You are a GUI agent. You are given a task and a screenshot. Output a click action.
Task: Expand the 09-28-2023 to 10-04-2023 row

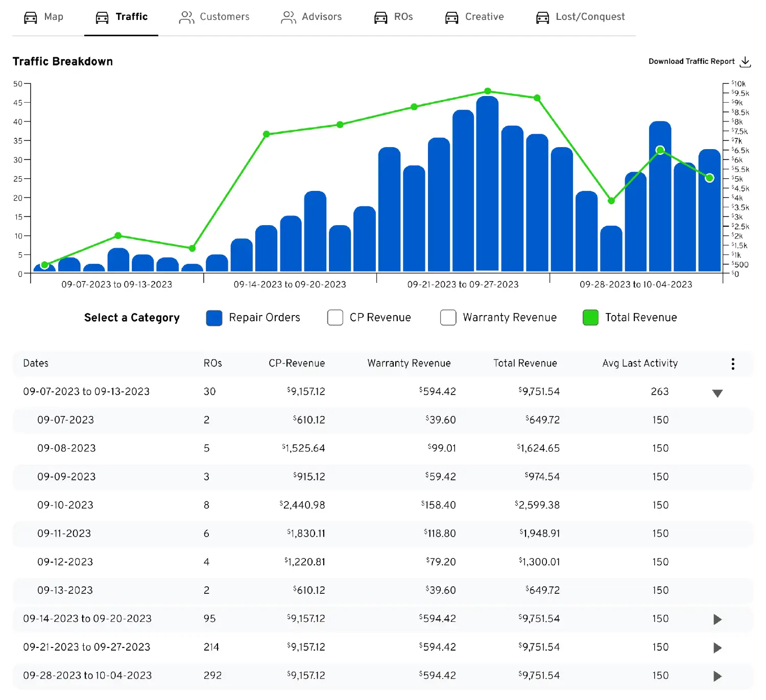pyautogui.click(x=717, y=677)
